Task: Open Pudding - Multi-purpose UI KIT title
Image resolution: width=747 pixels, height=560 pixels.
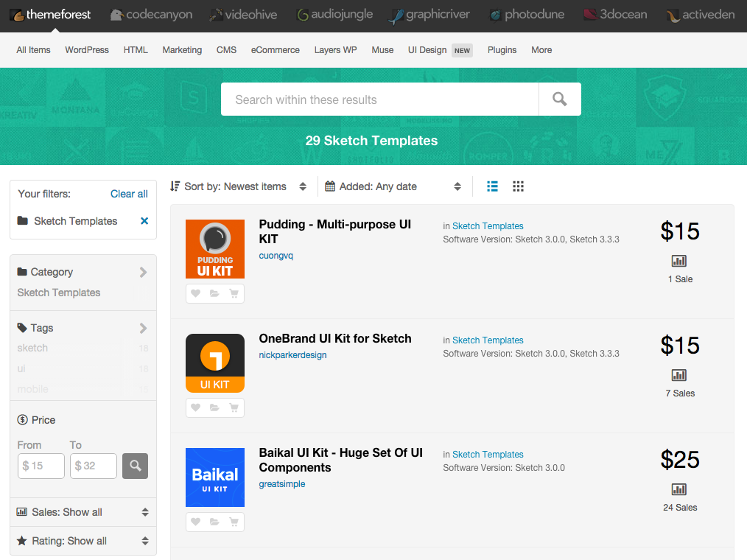Action: tap(335, 231)
